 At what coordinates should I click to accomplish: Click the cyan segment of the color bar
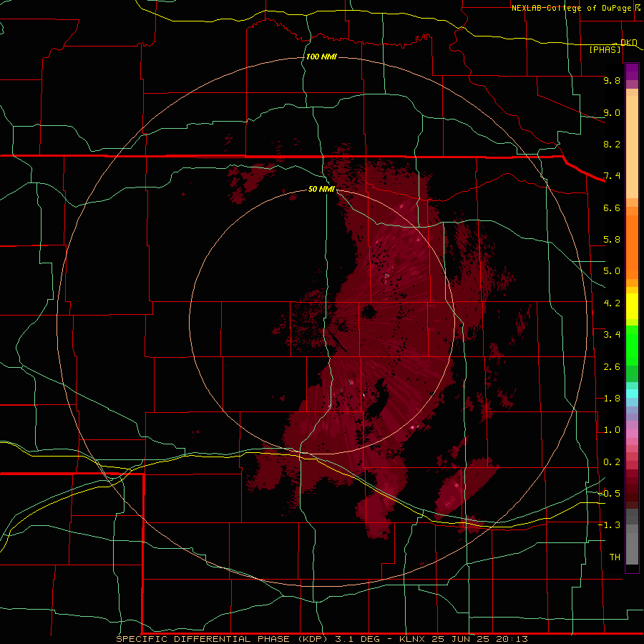click(632, 393)
